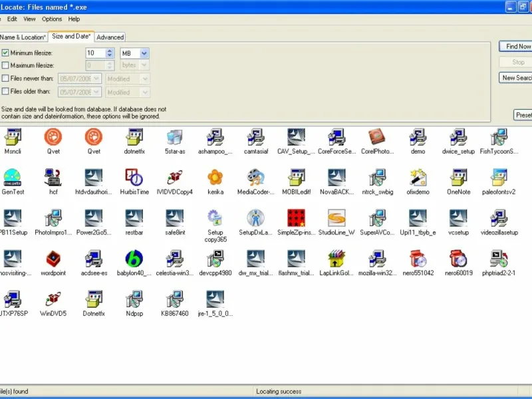Select the wordpoint file icon
This screenshot has height=399, width=532.
pyautogui.click(x=53, y=259)
